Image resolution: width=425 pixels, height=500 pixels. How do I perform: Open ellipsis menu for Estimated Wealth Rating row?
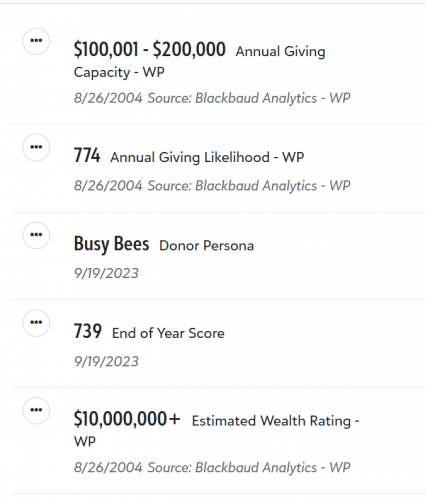36,410
